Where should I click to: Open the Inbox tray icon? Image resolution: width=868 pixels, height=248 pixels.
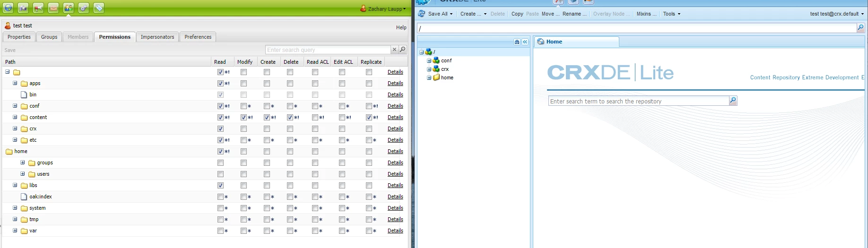tap(53, 8)
